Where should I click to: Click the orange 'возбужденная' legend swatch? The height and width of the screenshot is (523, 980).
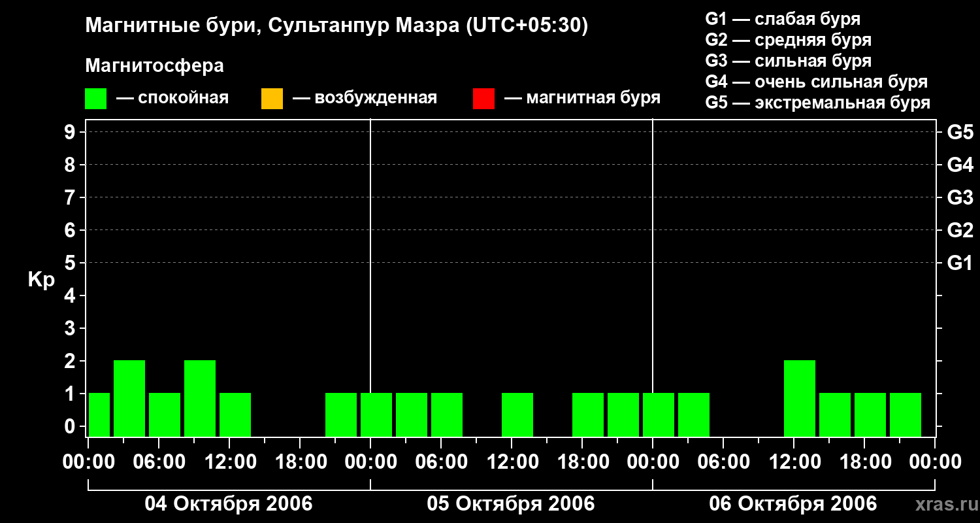pos(272,99)
